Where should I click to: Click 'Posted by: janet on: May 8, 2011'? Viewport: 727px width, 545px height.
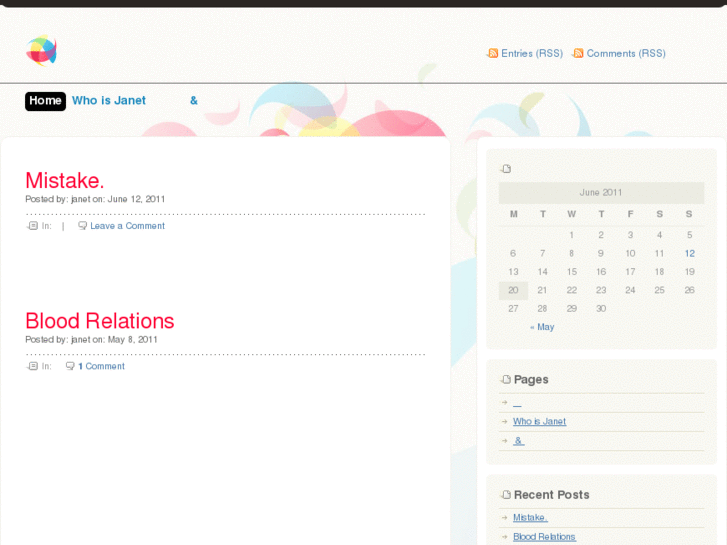tap(91, 340)
